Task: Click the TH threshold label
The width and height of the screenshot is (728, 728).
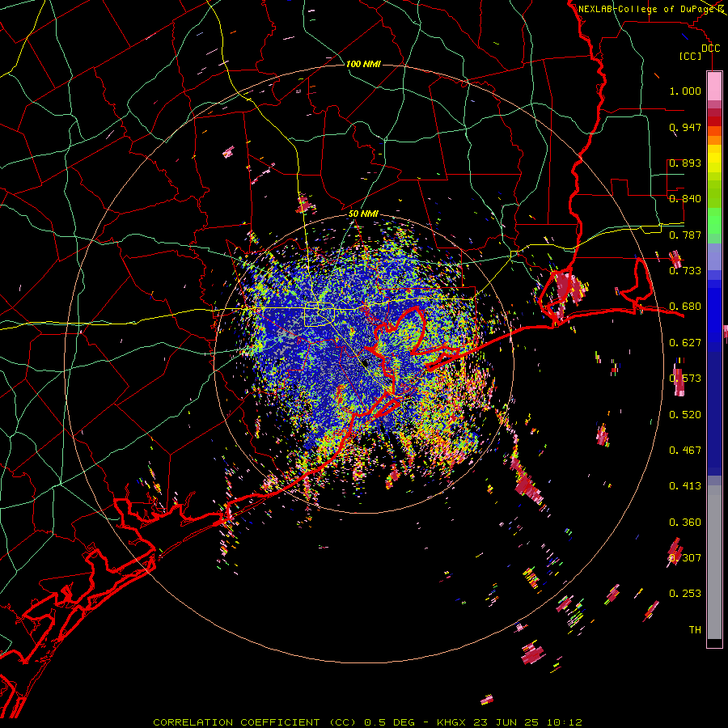Action: pyautogui.click(x=695, y=630)
